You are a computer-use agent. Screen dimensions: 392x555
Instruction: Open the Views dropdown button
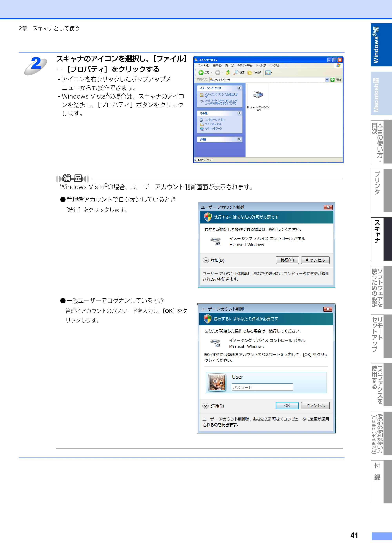269,73
